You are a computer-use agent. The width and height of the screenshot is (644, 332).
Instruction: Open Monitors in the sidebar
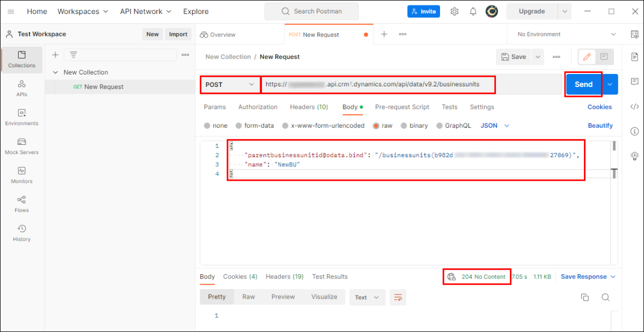[x=22, y=175]
